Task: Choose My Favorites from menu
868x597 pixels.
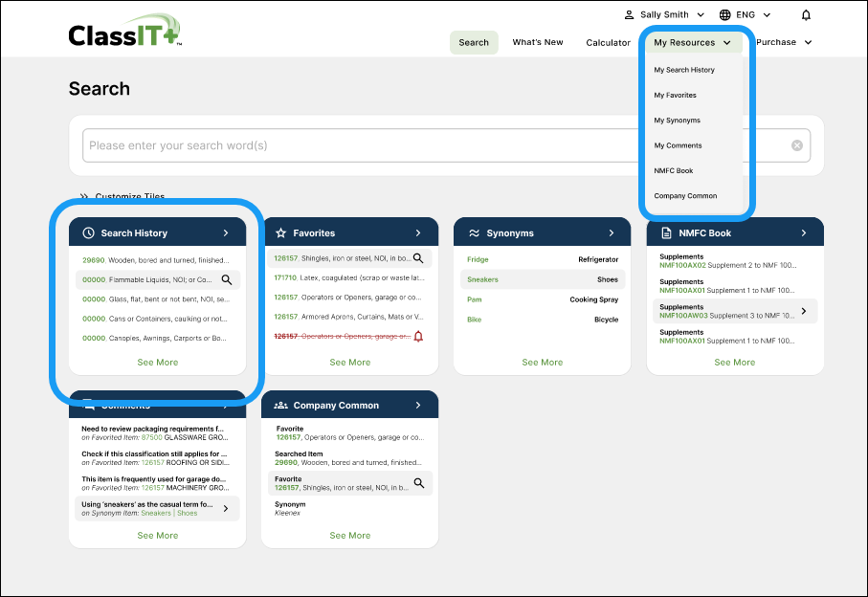Action: [676, 95]
